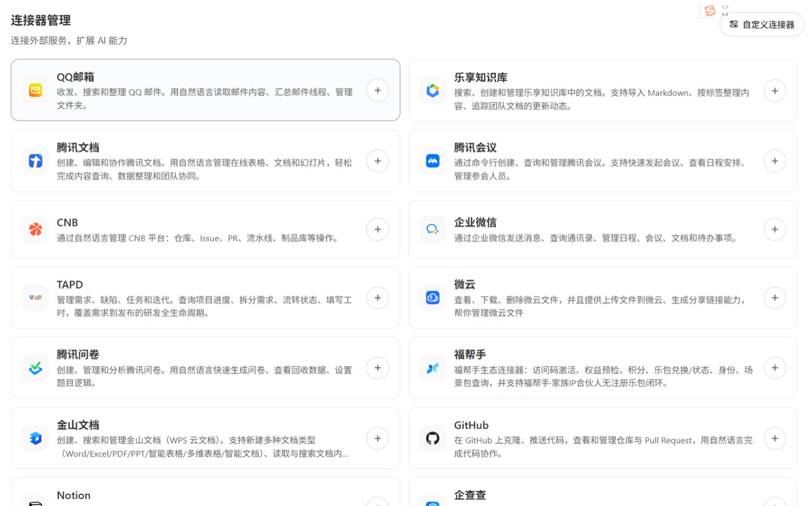Click the CNB orange logo icon
The height and width of the screenshot is (506, 812).
pos(36,229)
